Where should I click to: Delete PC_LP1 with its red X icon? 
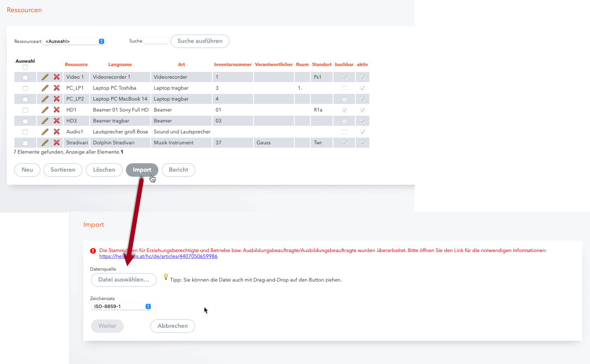click(x=56, y=88)
